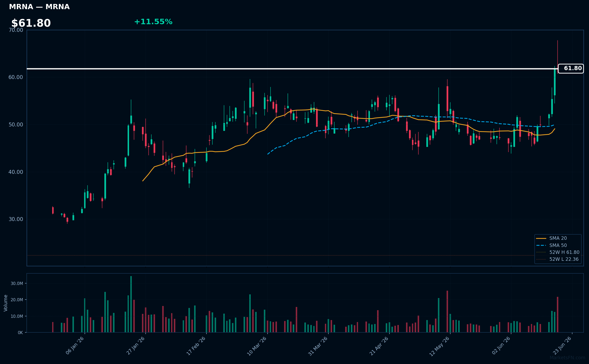This screenshot has width=589, height=364.
Task: Click the 20.0M volume axis label
Action: click(x=17, y=300)
